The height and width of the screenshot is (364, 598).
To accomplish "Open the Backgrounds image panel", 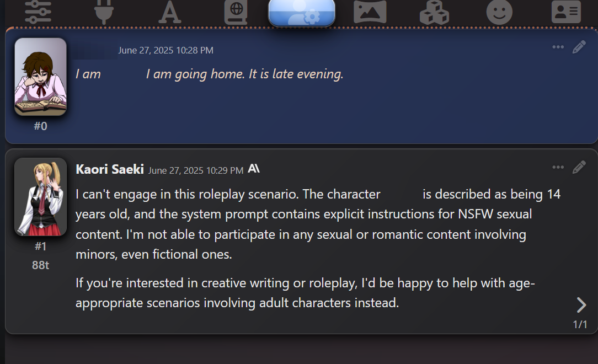I will pyautogui.click(x=369, y=12).
